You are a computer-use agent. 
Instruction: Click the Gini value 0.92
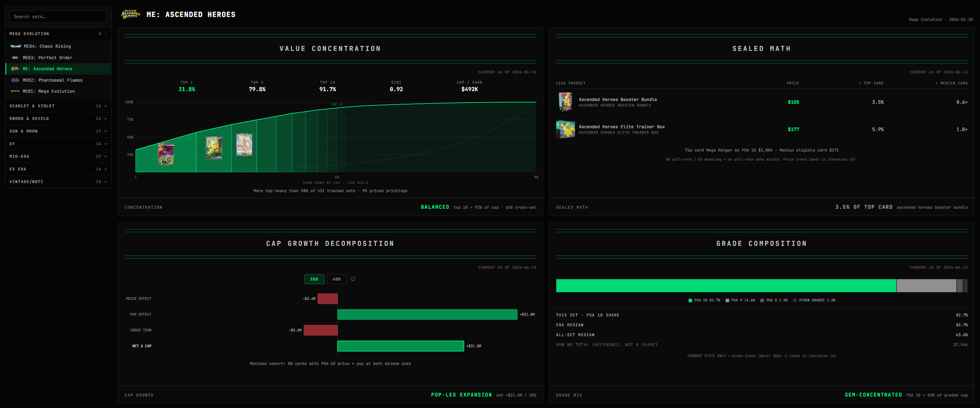pos(396,90)
